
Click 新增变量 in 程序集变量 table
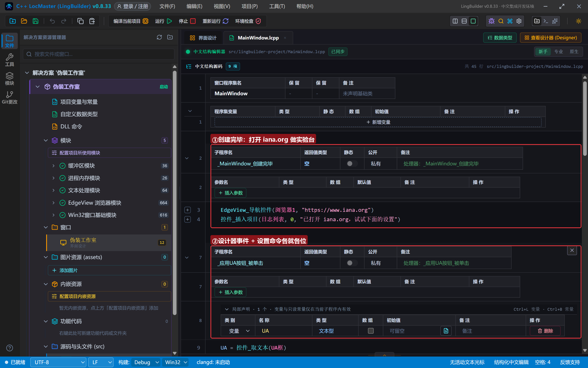378,122
